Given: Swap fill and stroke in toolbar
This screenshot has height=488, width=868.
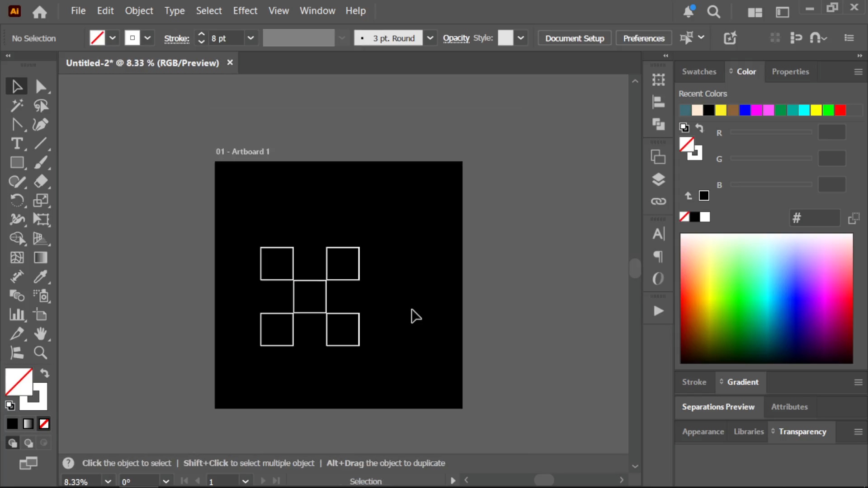Looking at the screenshot, I should tap(44, 373).
